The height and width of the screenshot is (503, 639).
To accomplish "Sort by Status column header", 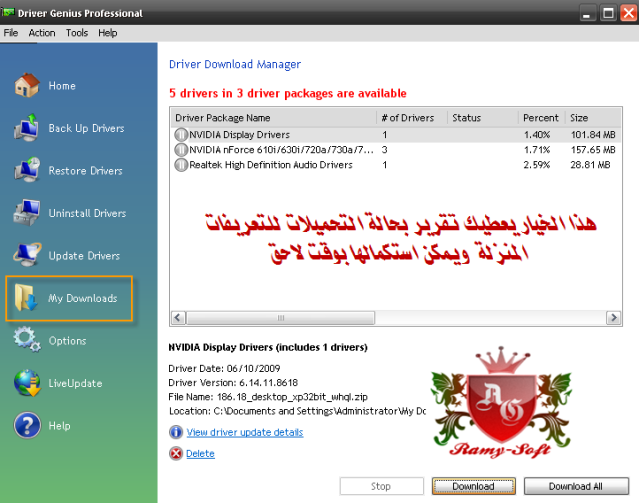I will coord(483,118).
